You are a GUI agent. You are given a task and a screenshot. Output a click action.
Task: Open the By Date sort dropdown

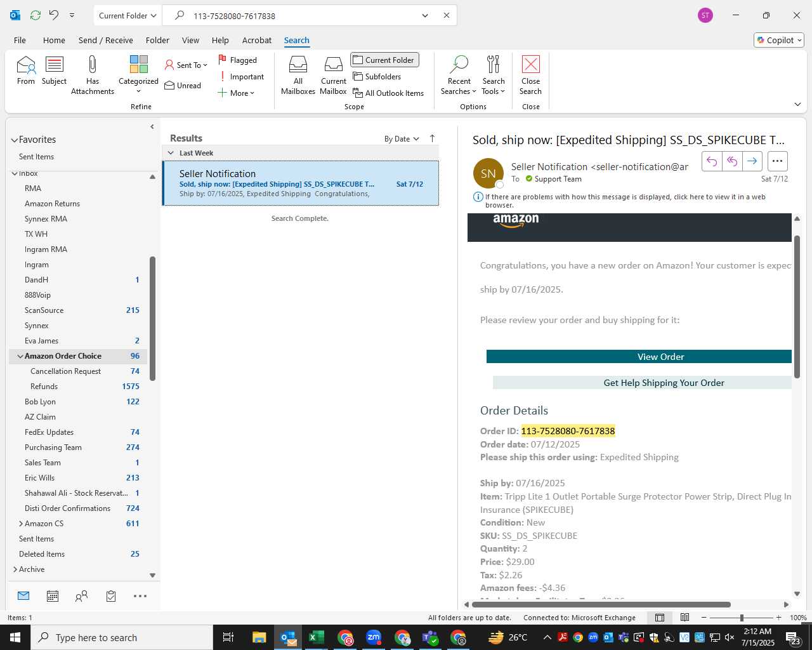tap(402, 138)
